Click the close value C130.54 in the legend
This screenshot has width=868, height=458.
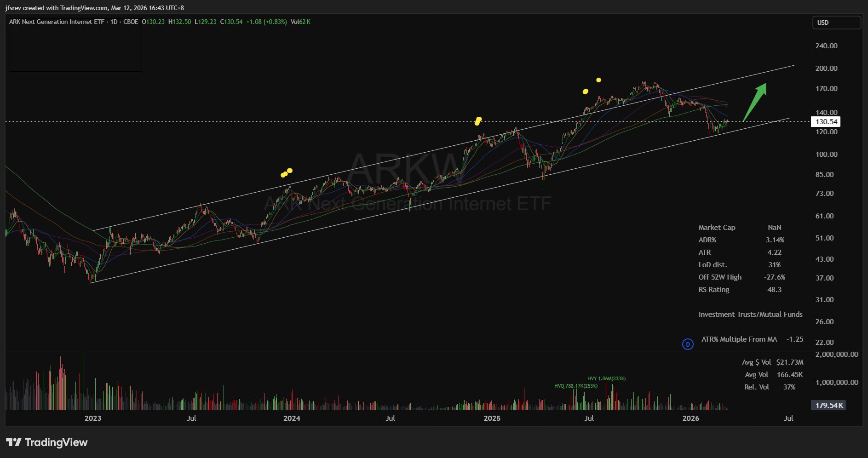click(231, 22)
